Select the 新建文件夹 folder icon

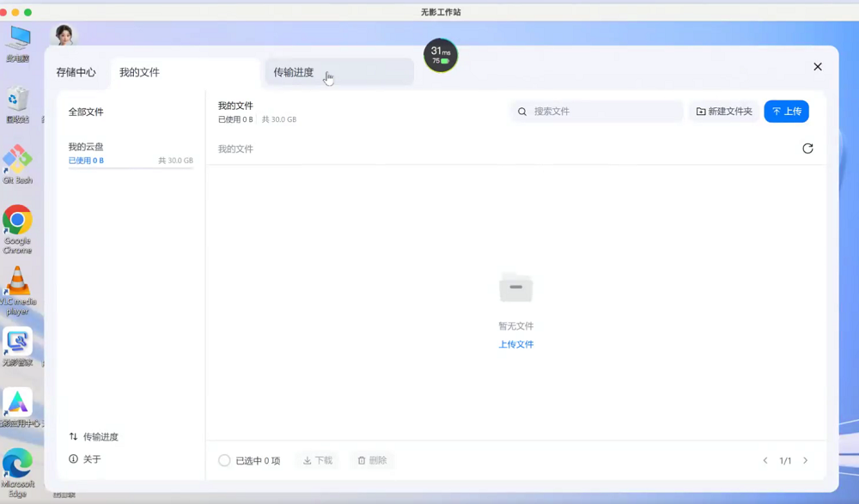701,111
